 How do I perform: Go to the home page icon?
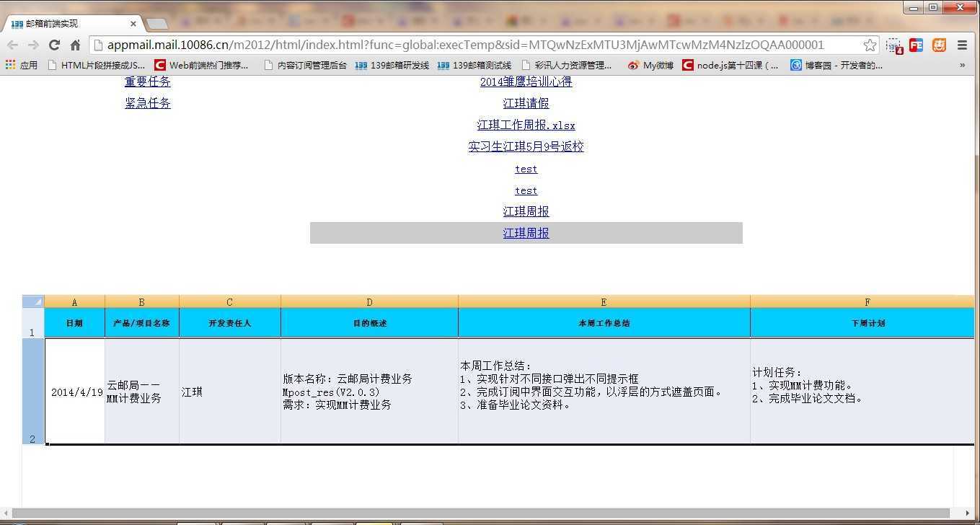75,45
